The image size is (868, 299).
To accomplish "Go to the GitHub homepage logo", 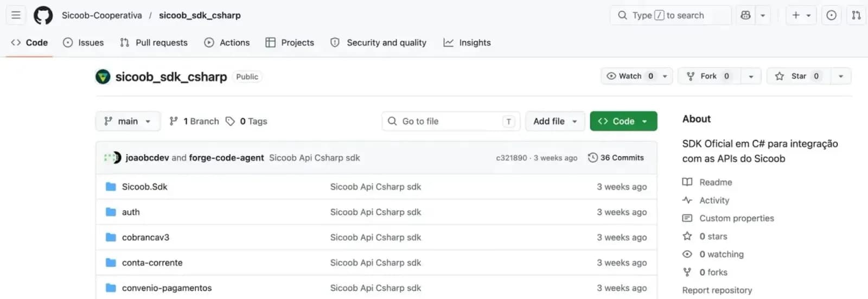I will pyautogui.click(x=43, y=15).
